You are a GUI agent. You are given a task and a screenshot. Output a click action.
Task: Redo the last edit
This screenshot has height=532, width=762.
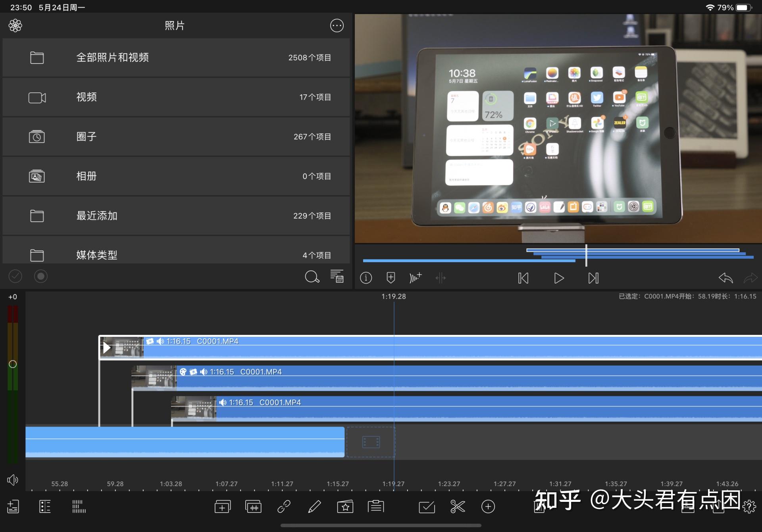[750, 278]
